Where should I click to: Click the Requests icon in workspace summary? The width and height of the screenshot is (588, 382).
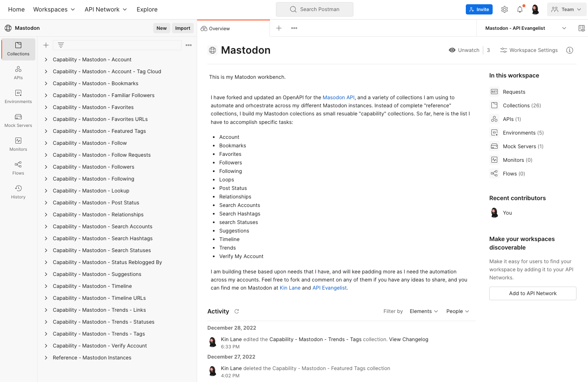point(494,92)
